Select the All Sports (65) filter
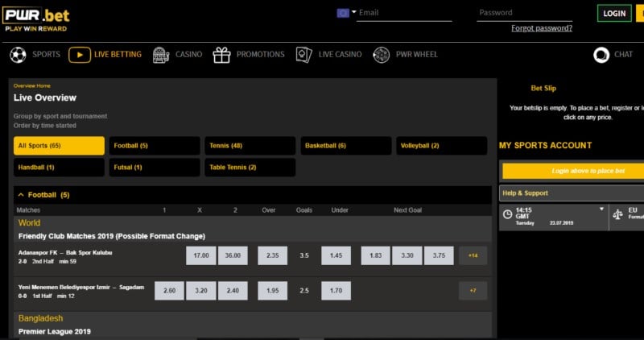The image size is (644, 340). 59,146
